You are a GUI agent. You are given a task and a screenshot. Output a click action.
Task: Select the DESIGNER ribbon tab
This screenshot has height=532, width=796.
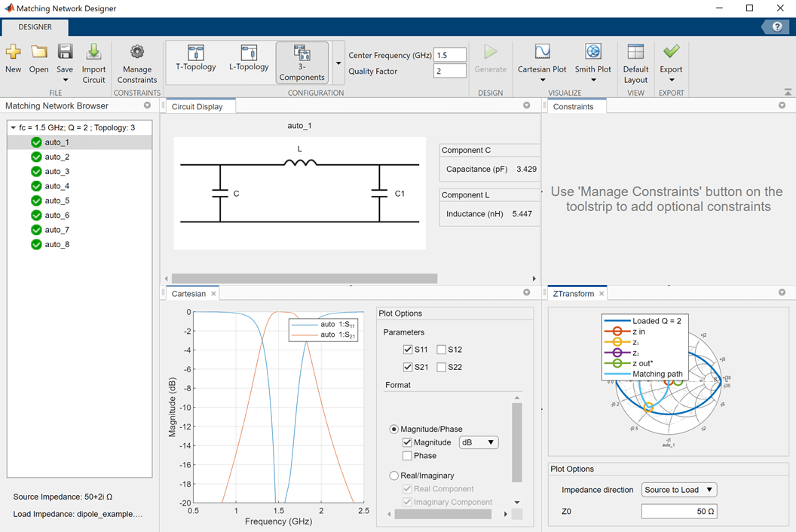35,27
